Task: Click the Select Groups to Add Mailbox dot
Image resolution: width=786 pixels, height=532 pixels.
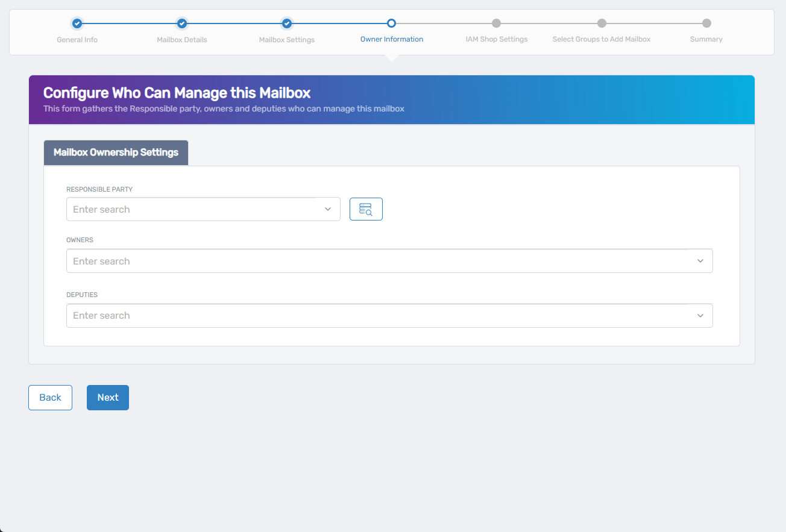Action: coord(601,23)
